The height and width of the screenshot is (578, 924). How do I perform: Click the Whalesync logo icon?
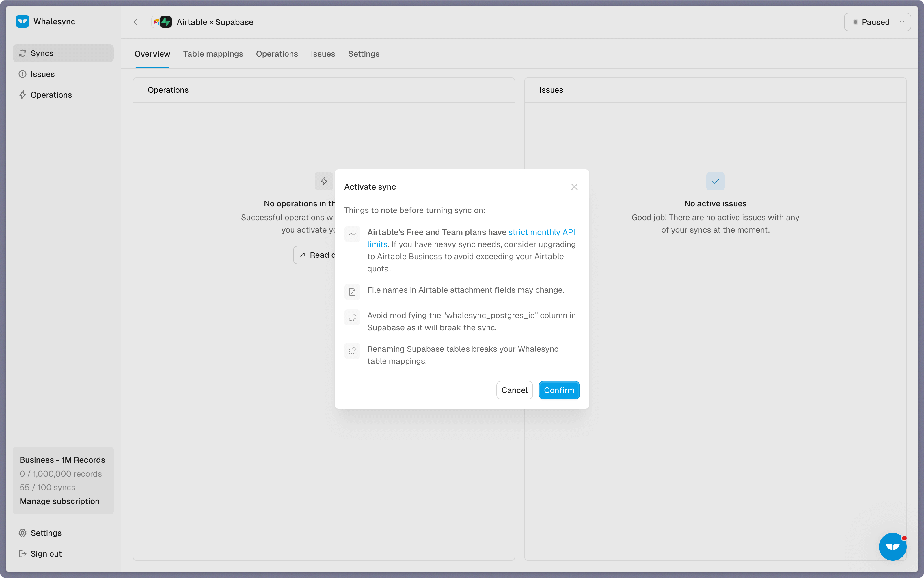click(x=23, y=21)
